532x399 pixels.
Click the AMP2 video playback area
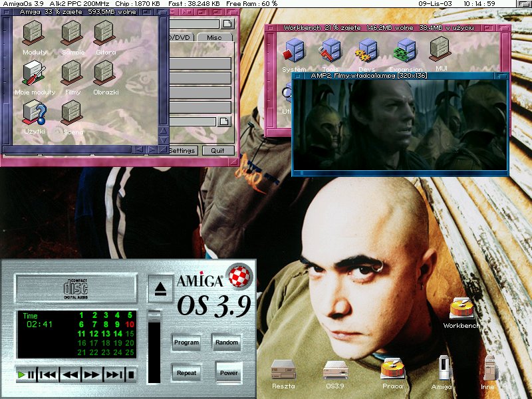(400, 124)
